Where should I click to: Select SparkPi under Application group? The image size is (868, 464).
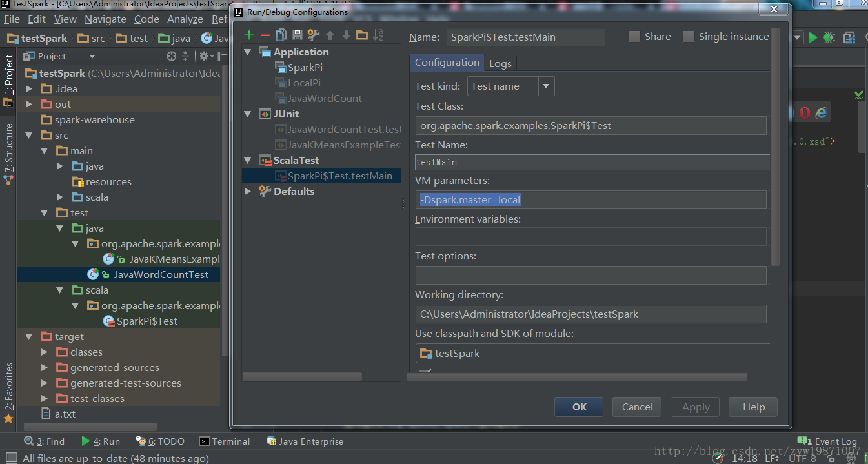coord(299,67)
